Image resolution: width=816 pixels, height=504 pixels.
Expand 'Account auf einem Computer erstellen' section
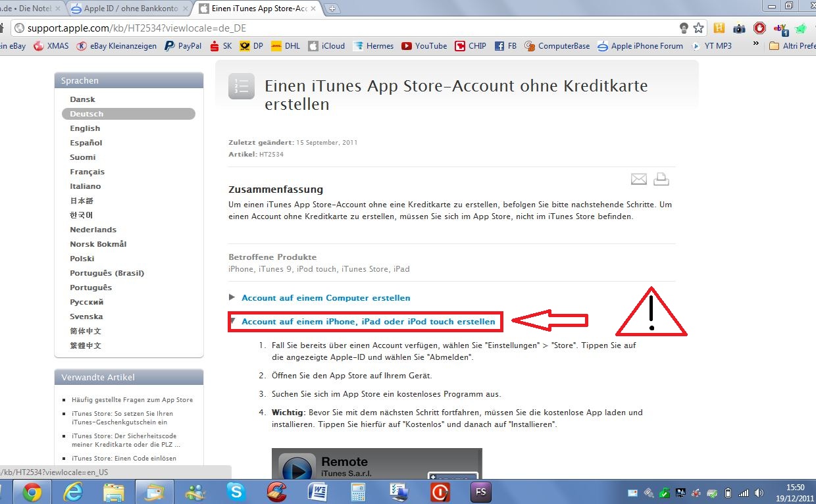click(x=326, y=298)
